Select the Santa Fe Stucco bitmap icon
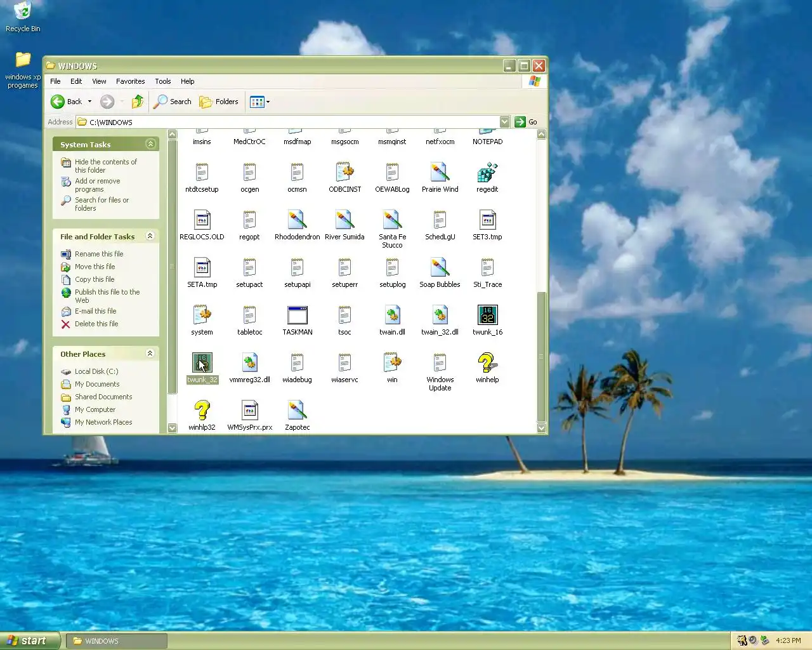812x650 pixels. click(392, 220)
